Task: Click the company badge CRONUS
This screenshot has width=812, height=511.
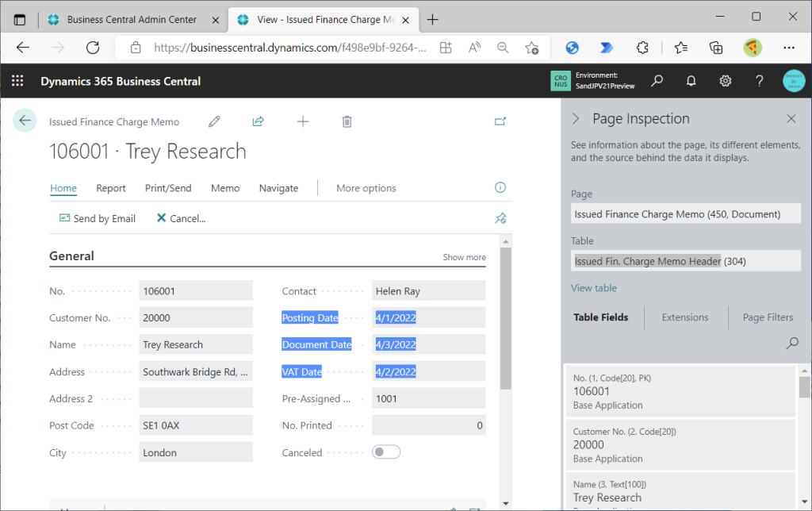Action: tap(561, 81)
